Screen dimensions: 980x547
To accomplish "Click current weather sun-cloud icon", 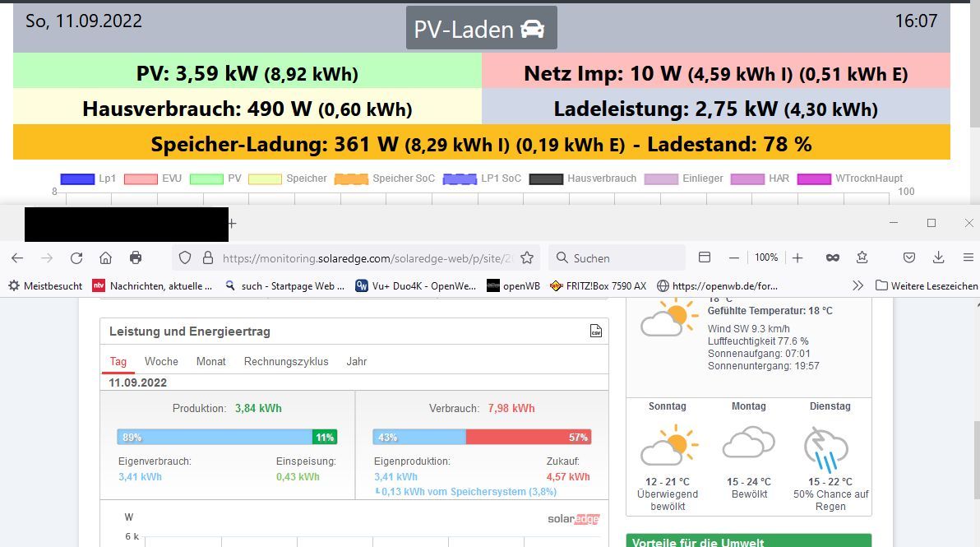I will click(x=668, y=318).
